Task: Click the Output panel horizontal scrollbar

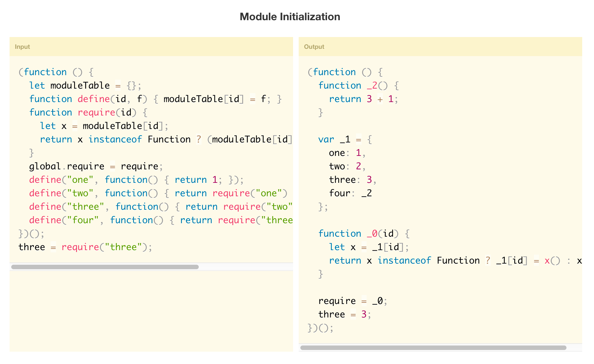Action: [x=433, y=347]
